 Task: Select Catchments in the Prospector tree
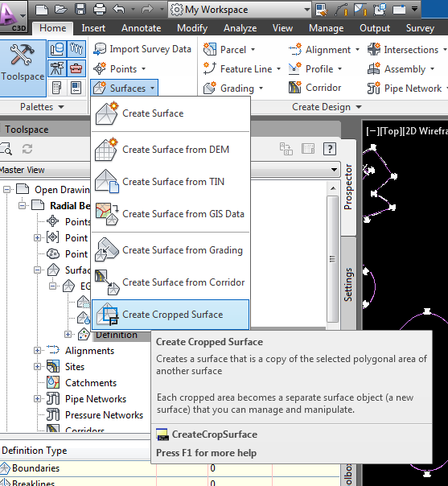coord(91,383)
